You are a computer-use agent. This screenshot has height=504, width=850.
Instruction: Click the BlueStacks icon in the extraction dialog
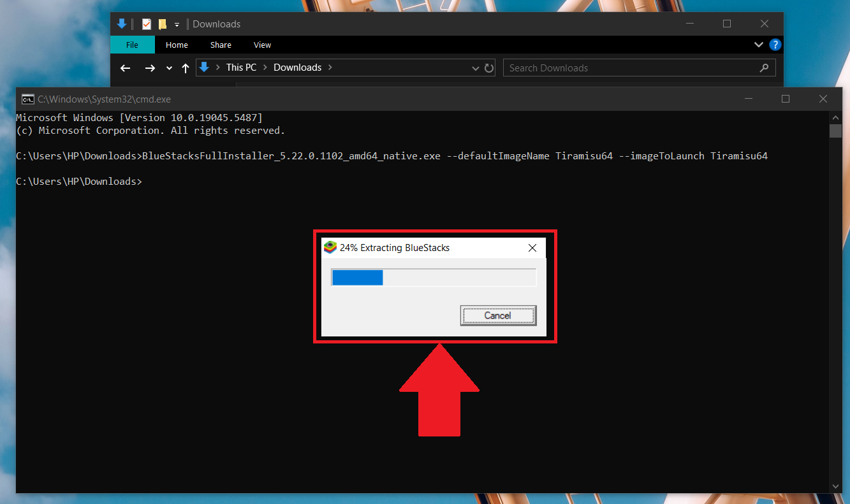(330, 247)
